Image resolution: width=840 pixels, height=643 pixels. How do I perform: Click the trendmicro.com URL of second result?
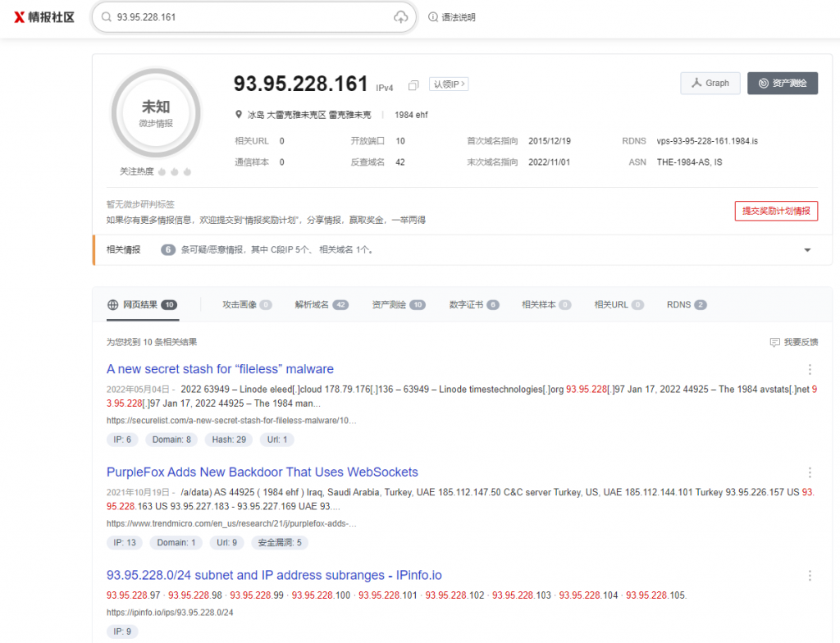[x=231, y=523]
